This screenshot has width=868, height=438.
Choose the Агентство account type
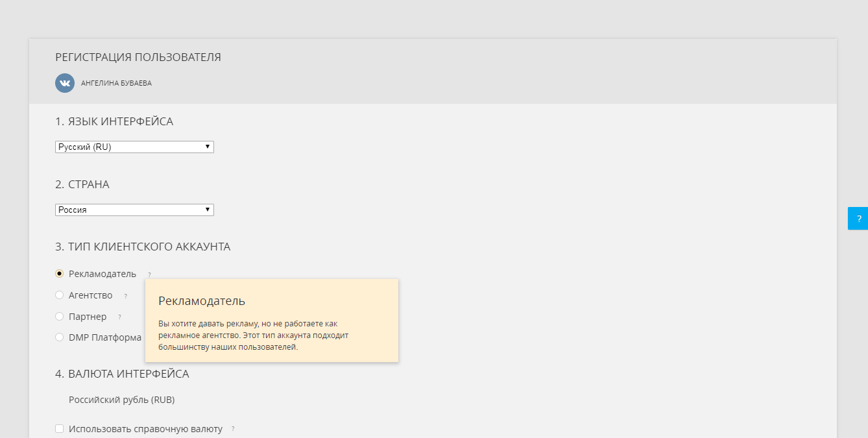(60, 295)
